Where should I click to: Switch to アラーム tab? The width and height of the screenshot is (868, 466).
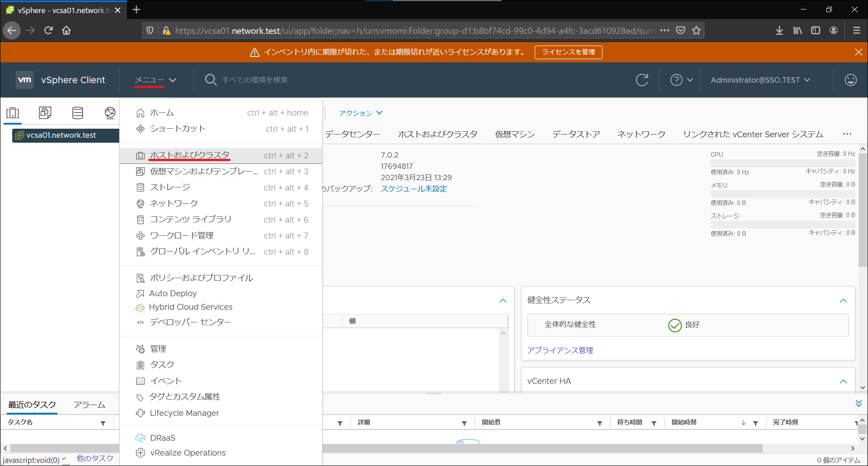pos(89,405)
